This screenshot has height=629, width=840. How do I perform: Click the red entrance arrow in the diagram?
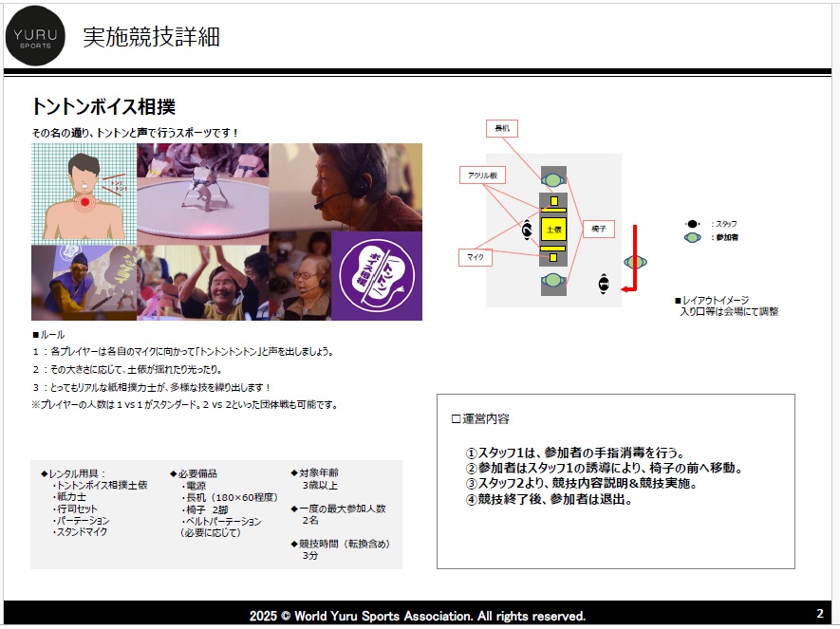tap(636, 257)
